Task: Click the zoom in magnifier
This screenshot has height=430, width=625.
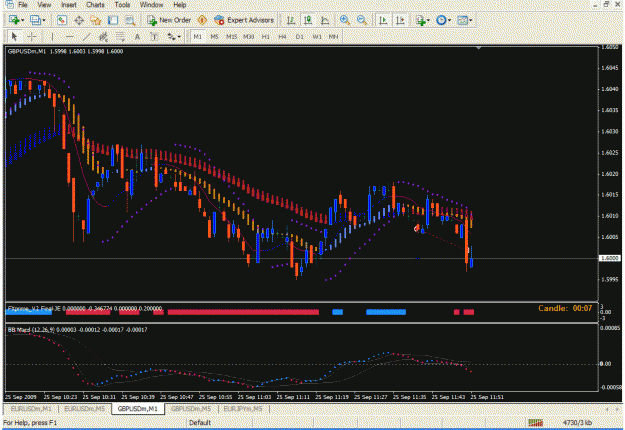Action: 345,20
